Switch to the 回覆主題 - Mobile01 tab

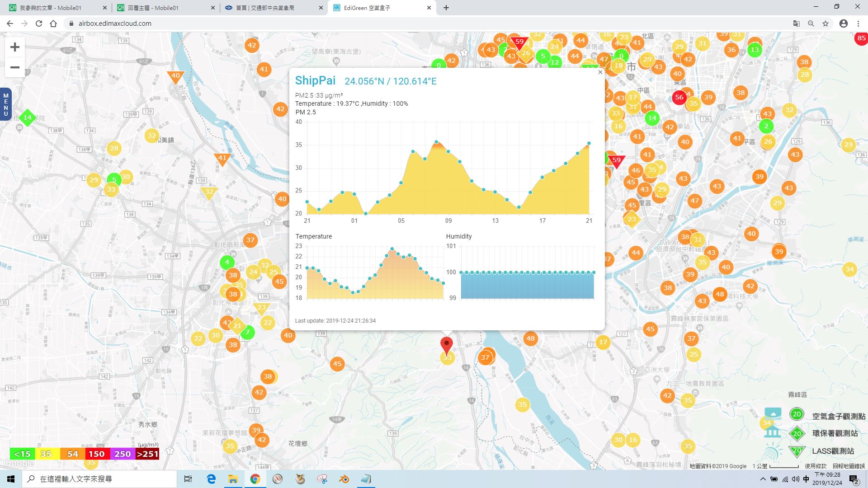click(x=165, y=8)
